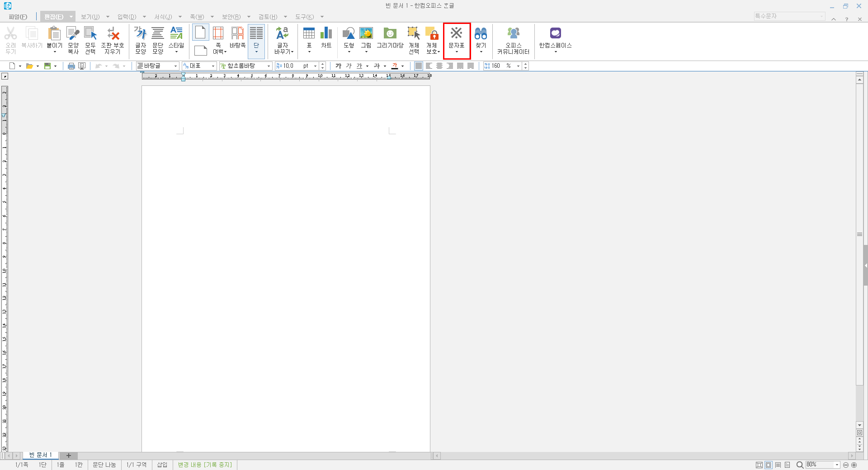Open 한컴스페이스 cloud tool
The width and height of the screenshot is (868, 470).
(555, 41)
